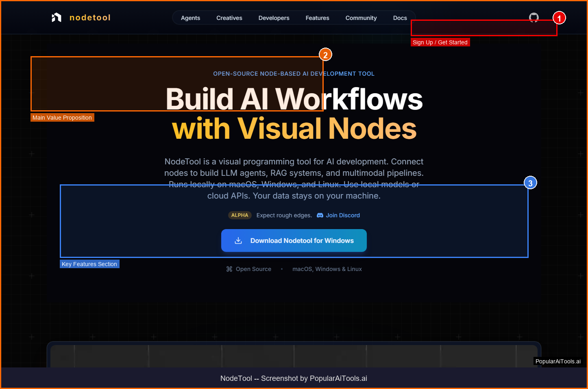Click the nodetool brand name text
588x389 pixels.
(90, 17)
